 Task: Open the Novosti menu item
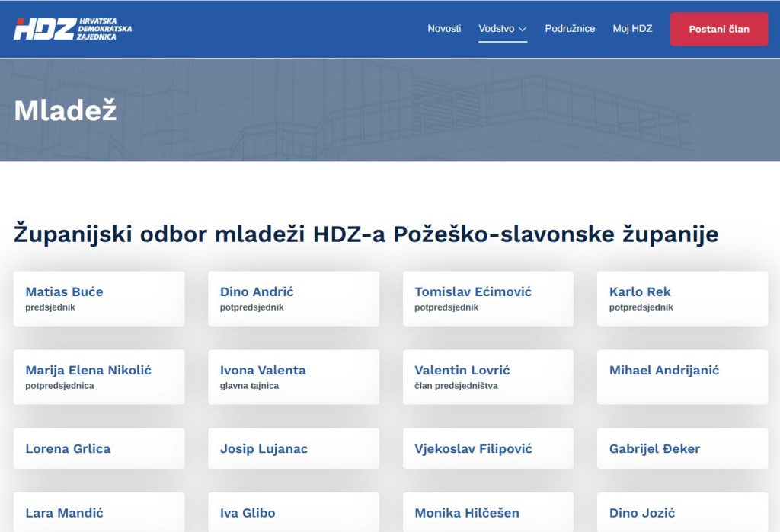click(444, 29)
